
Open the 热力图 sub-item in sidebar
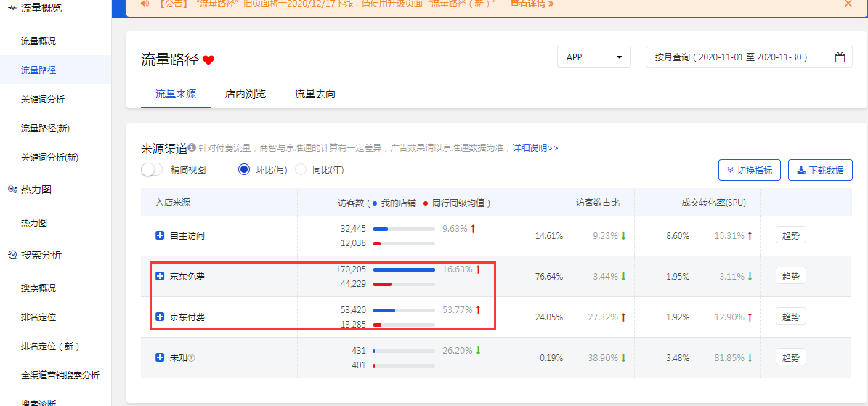(x=33, y=223)
